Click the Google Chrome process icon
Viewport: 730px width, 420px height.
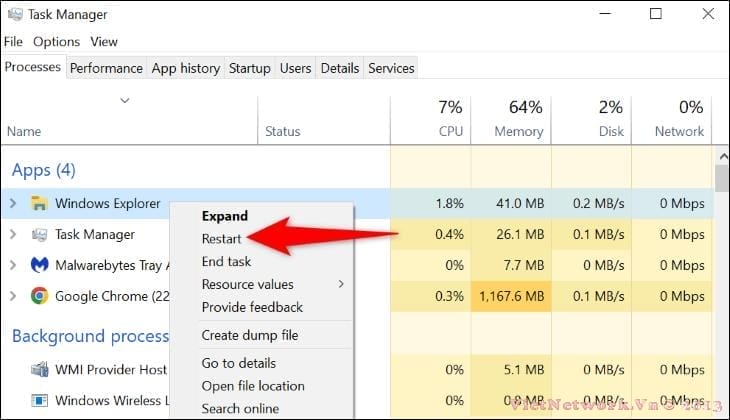click(40, 296)
